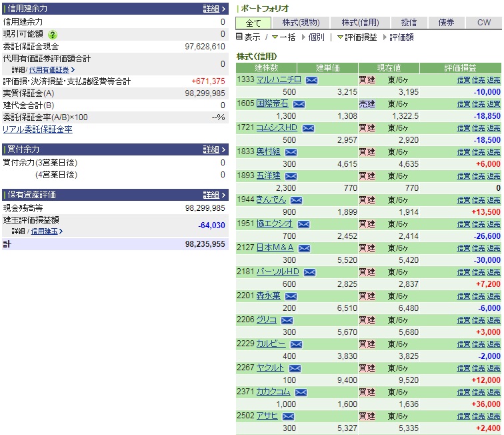Open the パーソルHD stock link

tap(278, 272)
